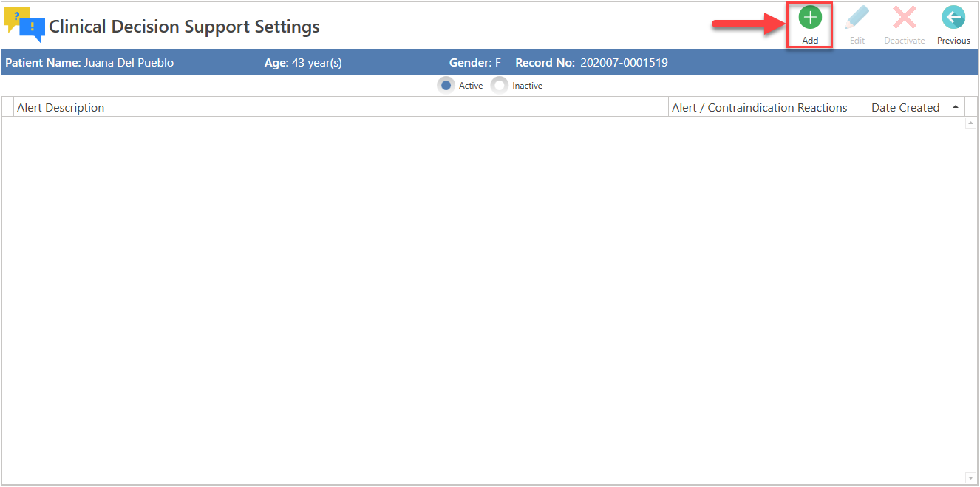This screenshot has height=487, width=980.
Task: Click the patient name Juana Del Pueblo
Action: click(129, 63)
